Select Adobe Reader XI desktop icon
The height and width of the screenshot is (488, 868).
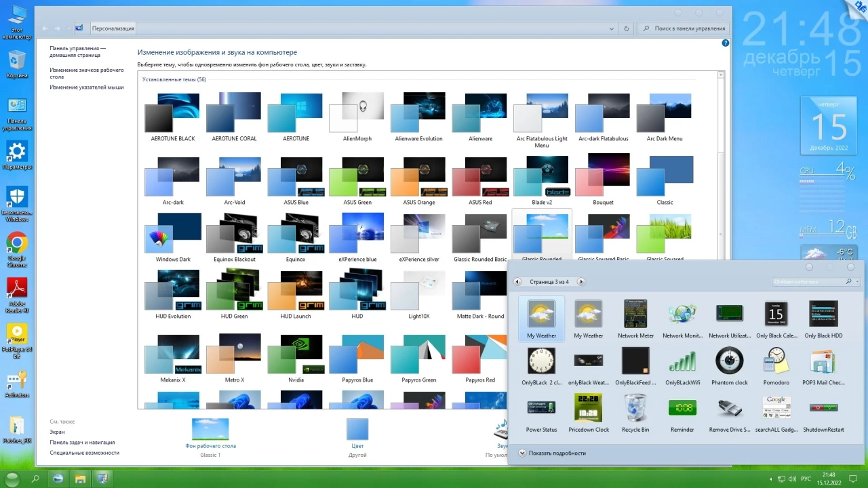point(17,295)
